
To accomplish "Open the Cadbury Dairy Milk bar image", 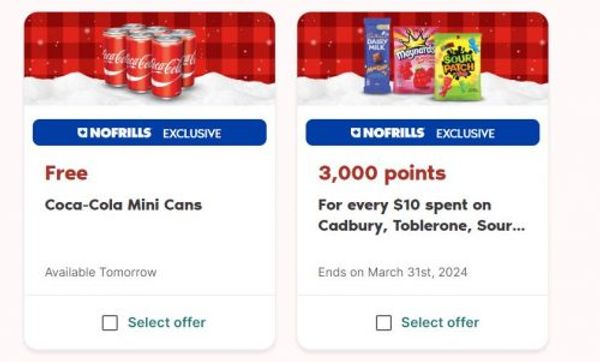I will [377, 56].
